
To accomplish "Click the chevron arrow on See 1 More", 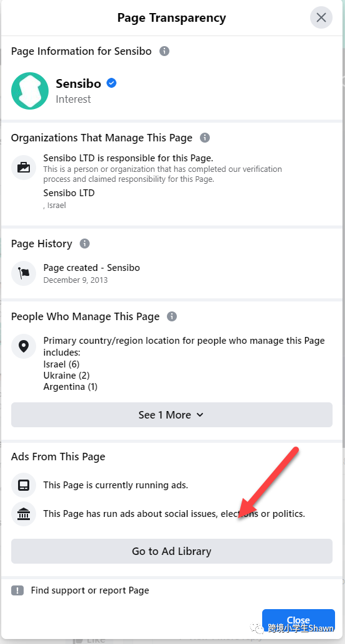I will click(x=200, y=415).
